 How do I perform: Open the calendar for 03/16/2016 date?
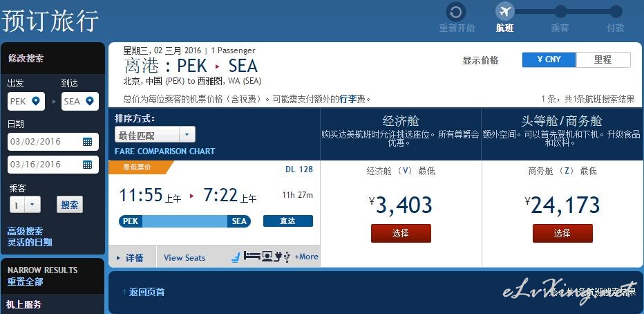pos(87,165)
